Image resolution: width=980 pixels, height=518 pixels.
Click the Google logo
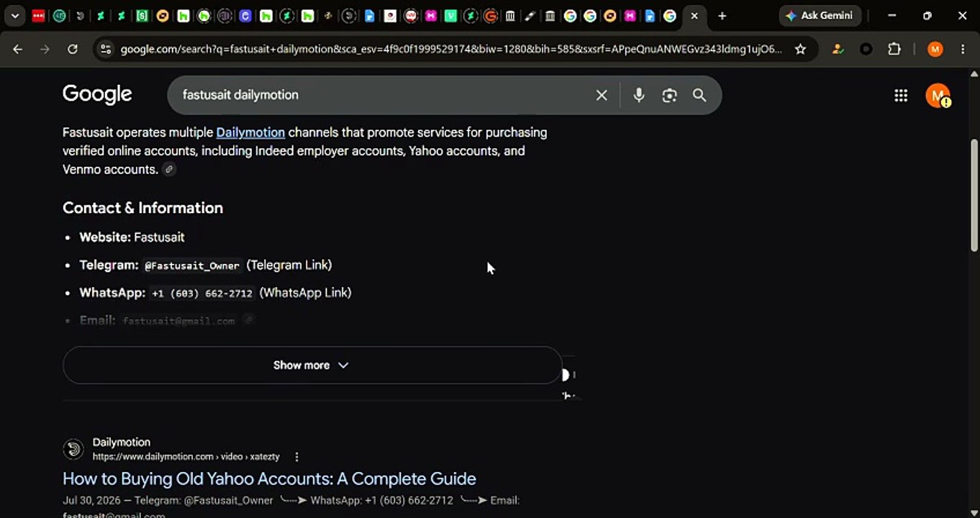tap(97, 94)
